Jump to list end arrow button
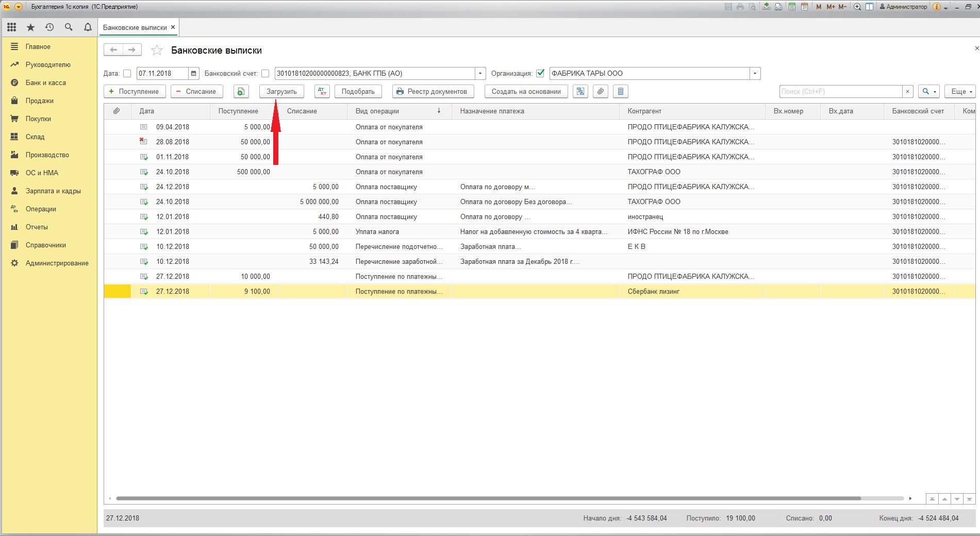Image resolution: width=980 pixels, height=536 pixels. 969,499
